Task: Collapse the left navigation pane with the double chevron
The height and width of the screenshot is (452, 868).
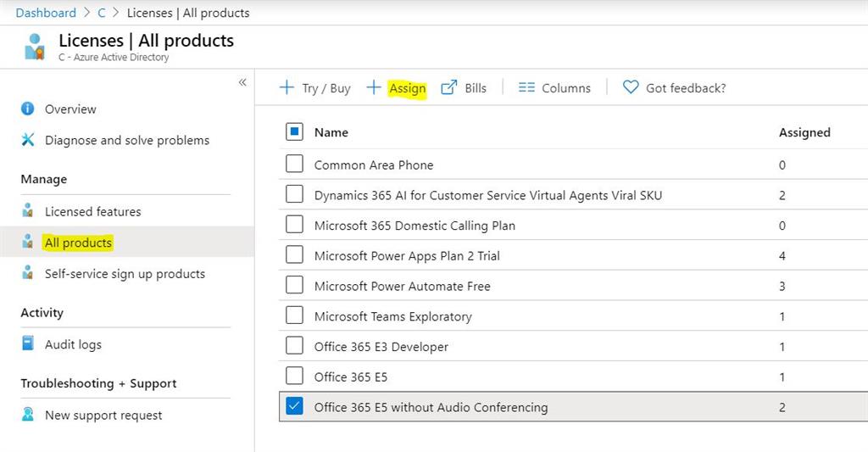Action: [x=242, y=82]
